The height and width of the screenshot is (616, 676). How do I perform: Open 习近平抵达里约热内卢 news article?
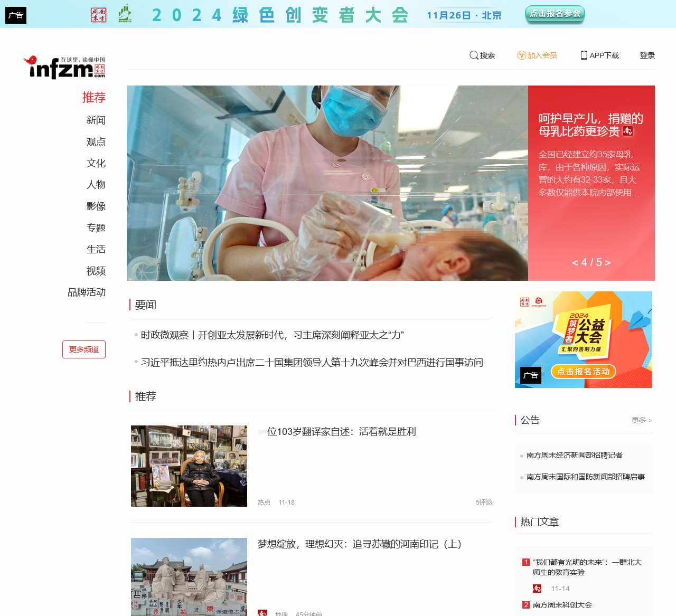coord(312,363)
